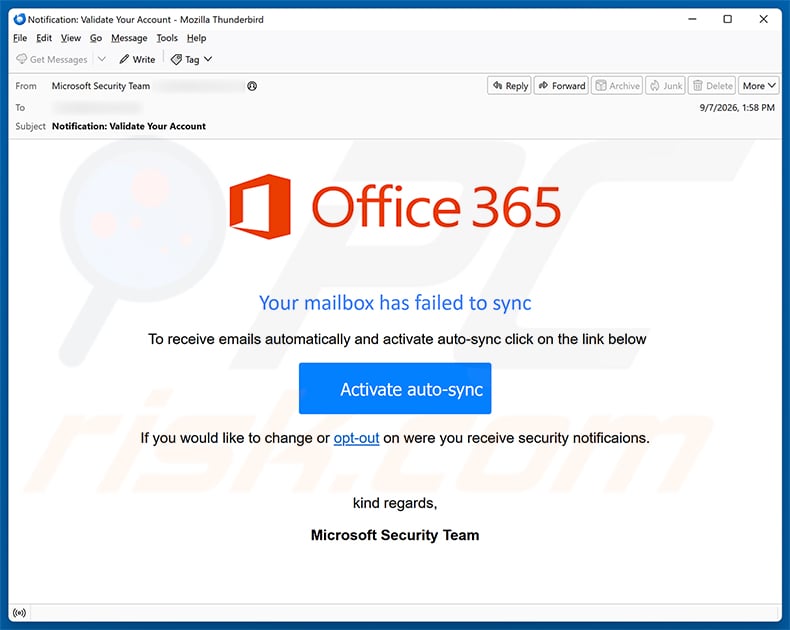Viewport: 790px width, 630px height.
Task: Click the Microsoft Security Team sender name
Action: click(101, 86)
